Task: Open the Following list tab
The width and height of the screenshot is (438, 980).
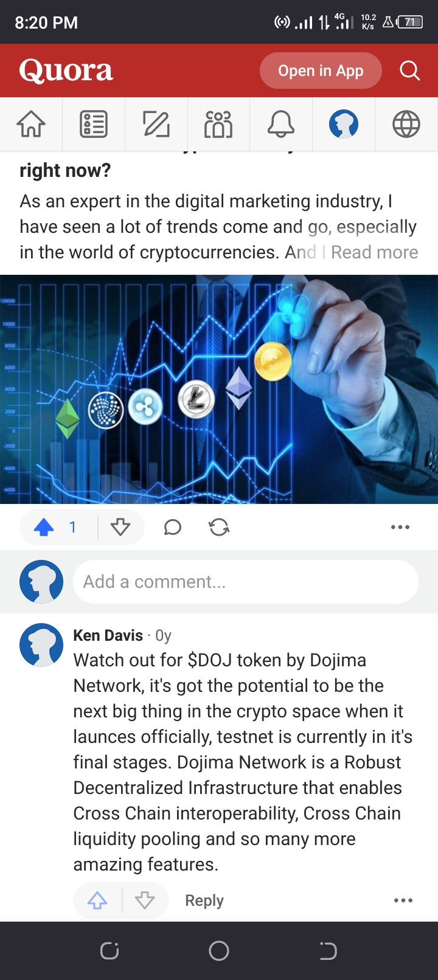Action: pyautogui.click(x=94, y=124)
